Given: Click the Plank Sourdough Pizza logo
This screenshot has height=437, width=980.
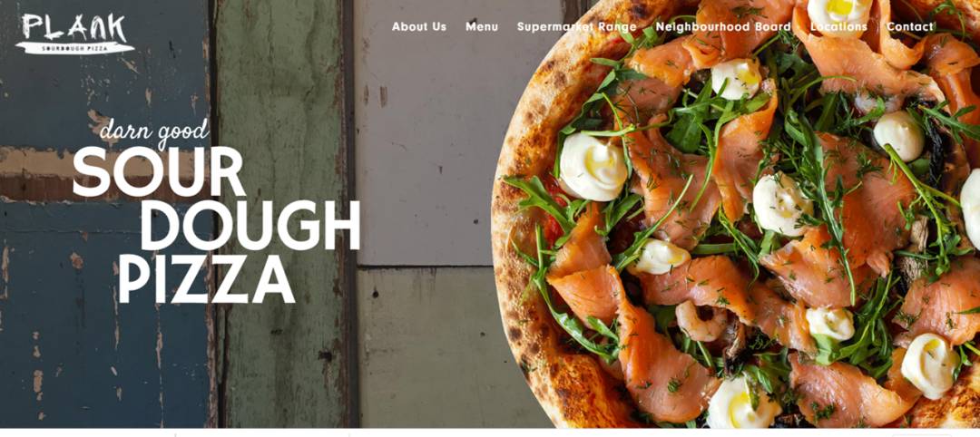Looking at the screenshot, I should point(74,34).
